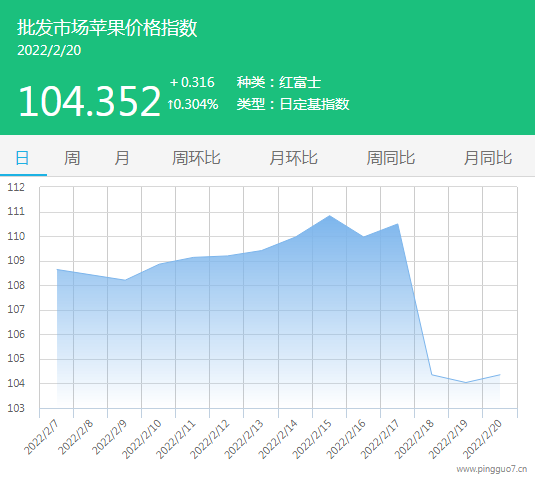
Task: Click the chart peak at 2022/2/15
Action: point(329,216)
